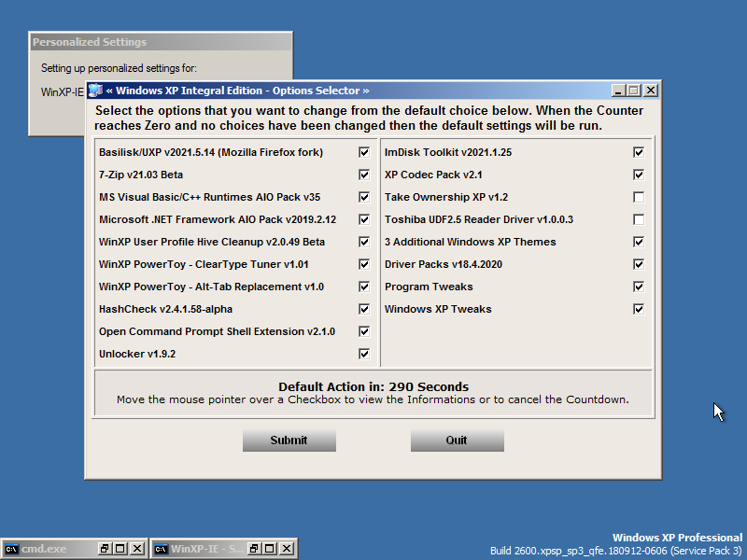Click the cmd.exe minimized window title
Screen dimensions: 747x560
click(44, 549)
